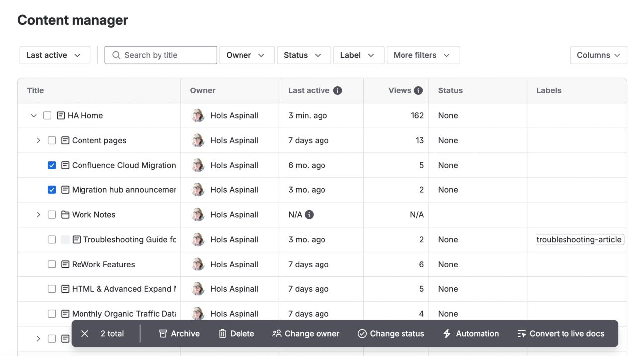The image size is (644, 356).
Task: Click the search magnifier icon
Action: pos(116,55)
